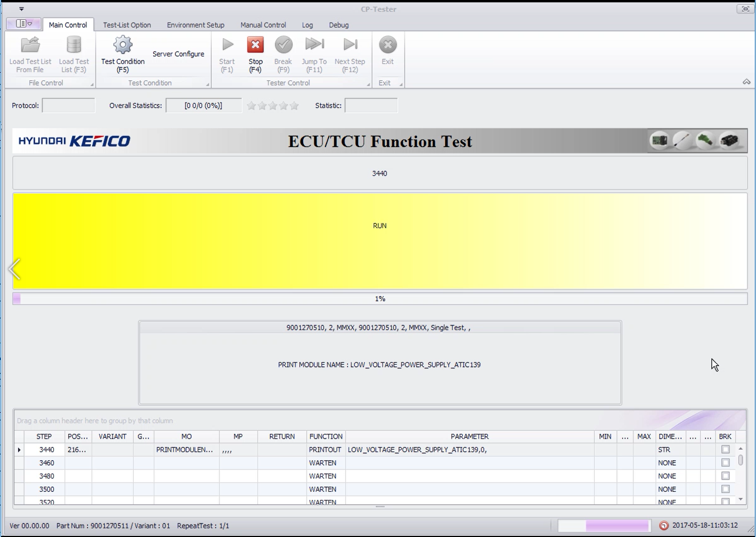Click the BRK column header

pyautogui.click(x=725, y=436)
